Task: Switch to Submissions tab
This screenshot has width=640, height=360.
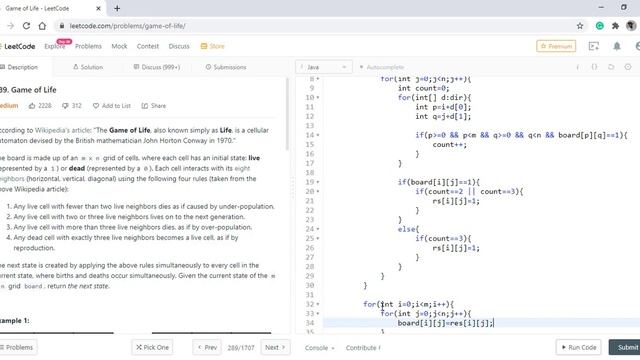Action: pyautogui.click(x=226, y=67)
